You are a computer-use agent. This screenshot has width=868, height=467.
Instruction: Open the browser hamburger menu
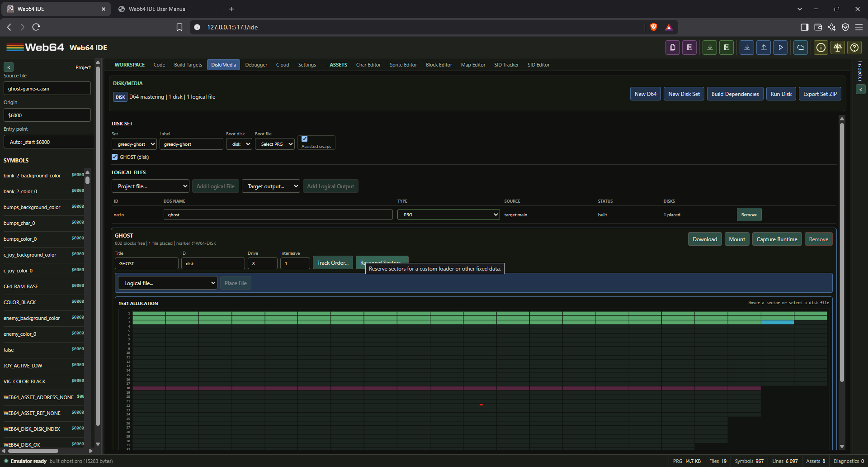pyautogui.click(x=859, y=27)
